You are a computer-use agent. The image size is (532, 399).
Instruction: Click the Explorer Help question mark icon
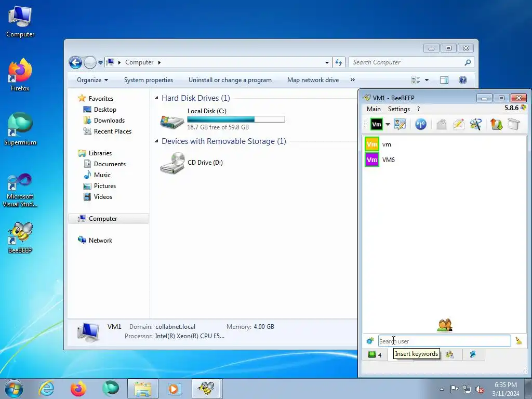[x=462, y=80]
